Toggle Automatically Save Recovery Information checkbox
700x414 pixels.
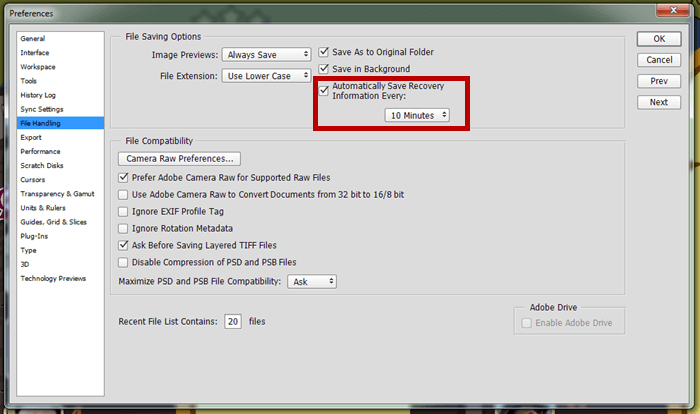[324, 91]
